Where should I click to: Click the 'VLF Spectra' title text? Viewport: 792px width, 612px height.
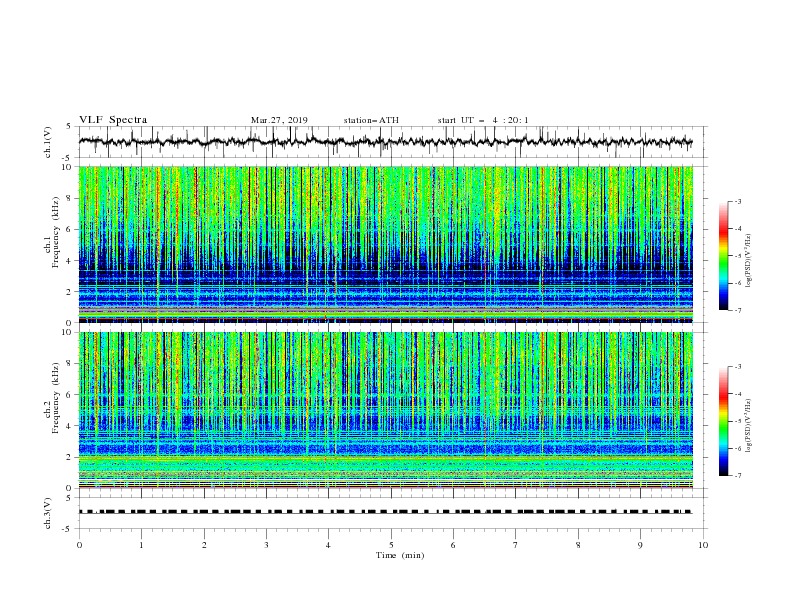(113, 120)
